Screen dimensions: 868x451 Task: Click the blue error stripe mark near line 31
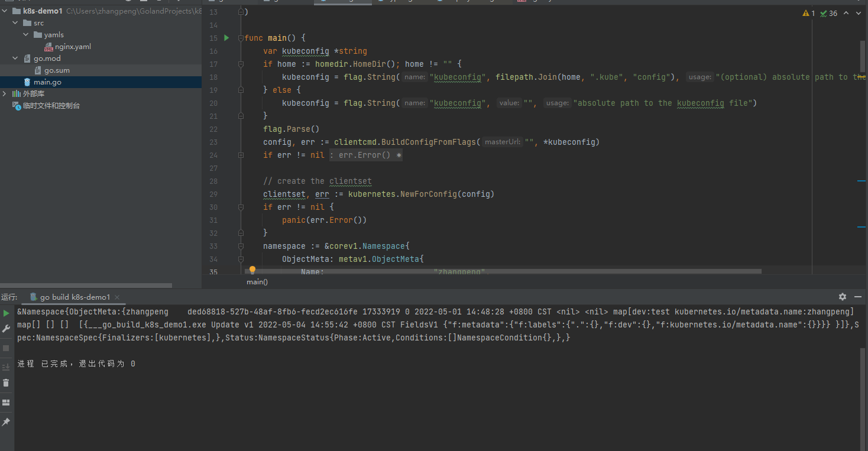[x=861, y=226]
